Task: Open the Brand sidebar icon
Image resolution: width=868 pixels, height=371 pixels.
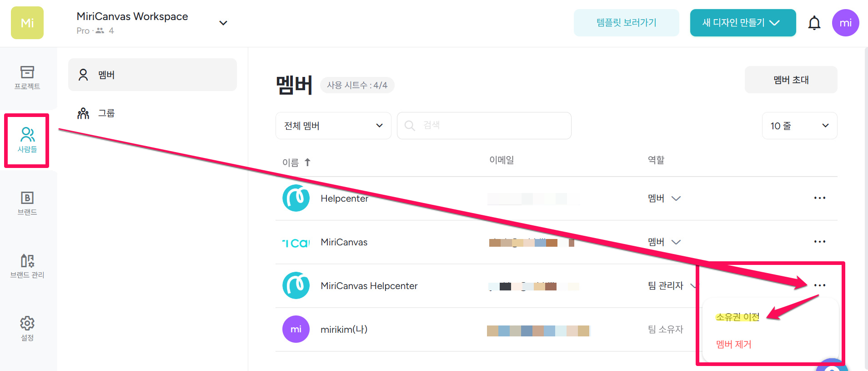Action: point(27,203)
